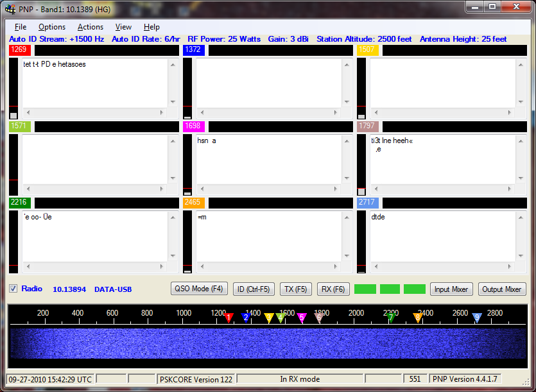The image size is (536, 392).
Task: Click the second green status indicator
Action: [x=390, y=289]
